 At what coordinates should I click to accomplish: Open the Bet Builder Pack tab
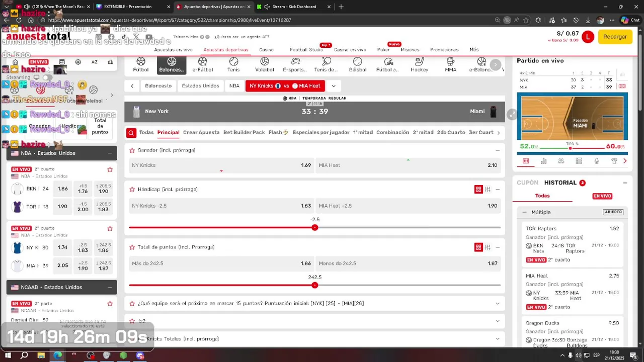244,133
